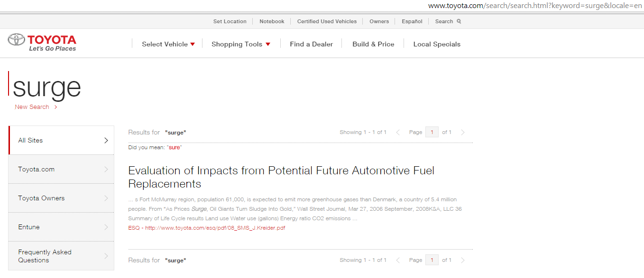This screenshot has height=278, width=644.
Task: Open Build & Price menu item
Action: (373, 44)
